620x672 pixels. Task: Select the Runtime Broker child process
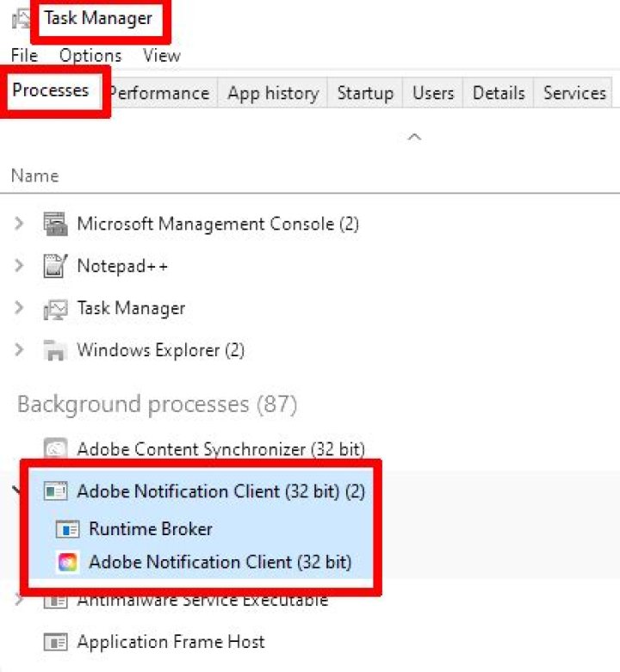tap(310, 529)
